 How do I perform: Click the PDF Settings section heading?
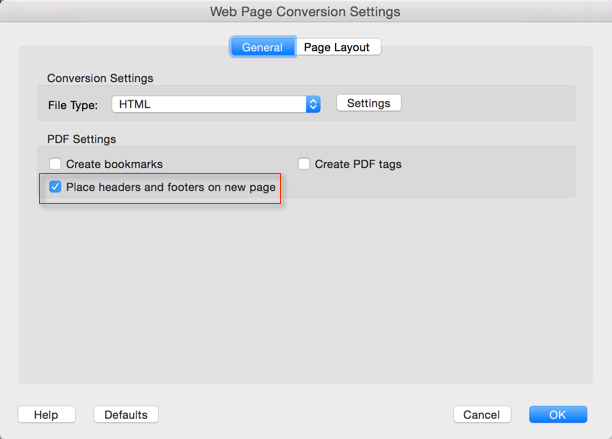click(x=82, y=139)
